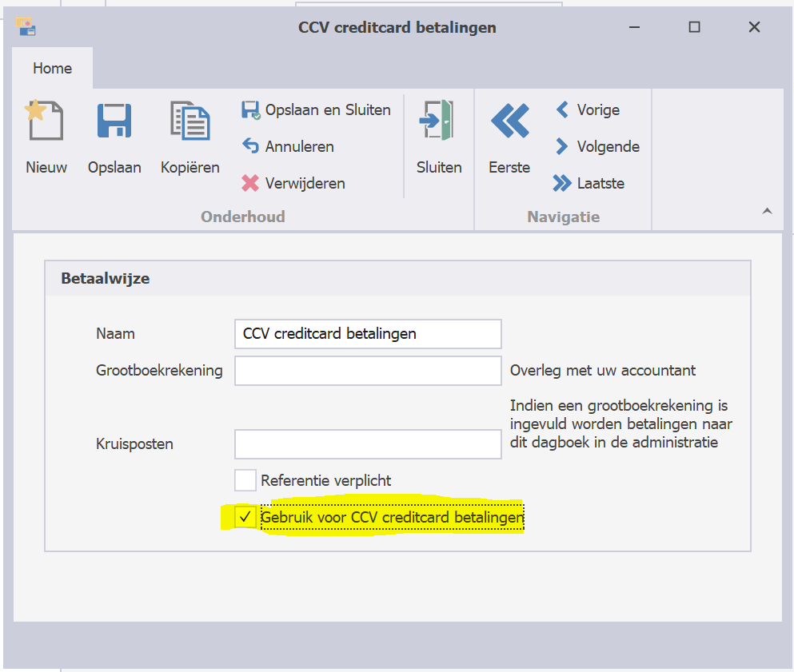794x672 pixels.
Task: Uncheck Gebruik voor CCV creditcard betalingen
Action: pos(245,517)
